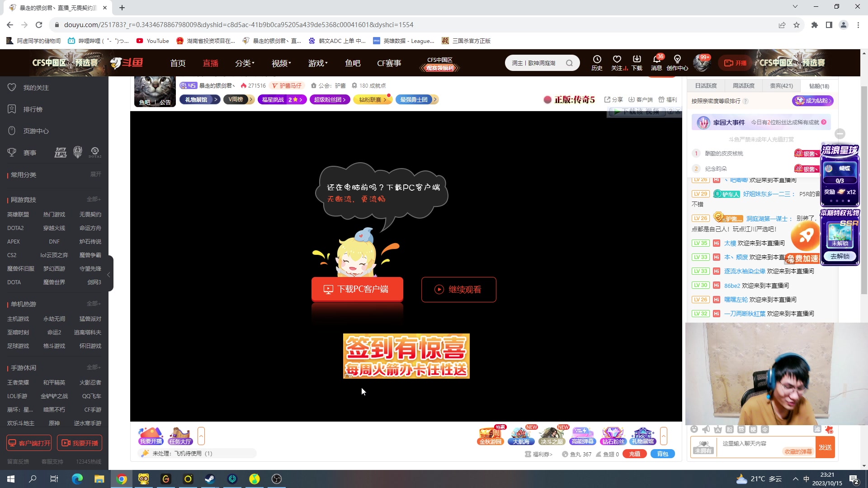Open the 消息 messages icon showing 36
Screen dimensions: 868x488
pyautogui.click(x=657, y=62)
